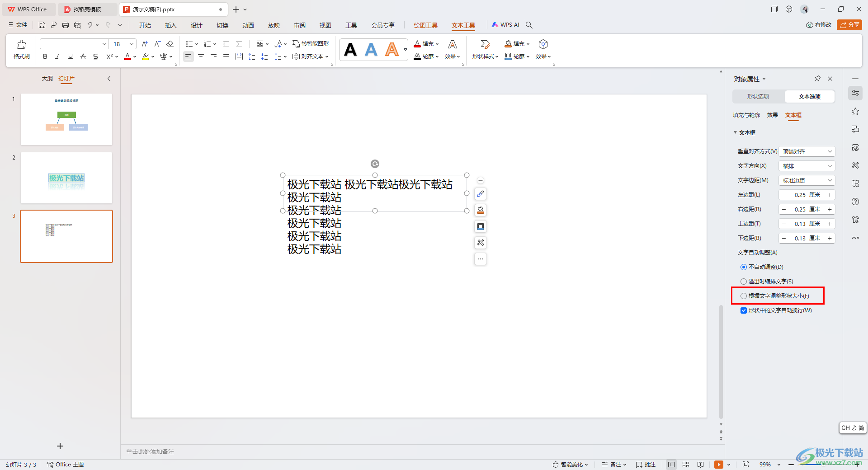Increase font size with A+ icon

tap(145, 44)
